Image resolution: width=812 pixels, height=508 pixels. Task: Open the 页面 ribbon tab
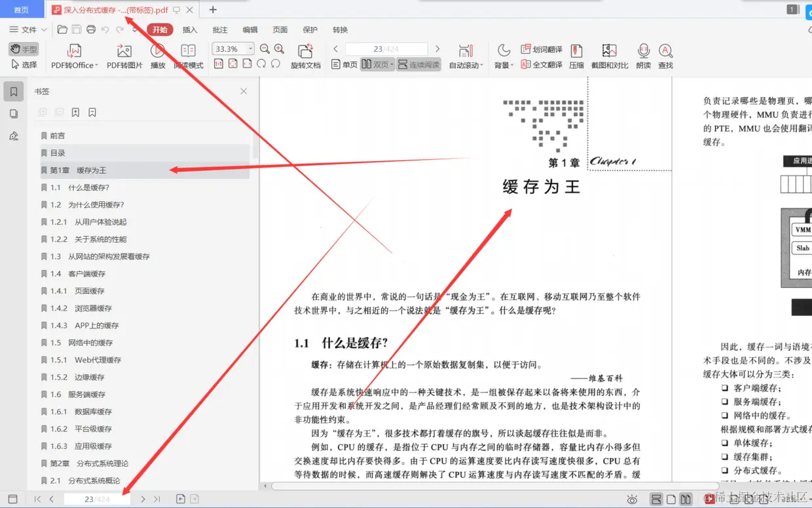[x=280, y=29]
